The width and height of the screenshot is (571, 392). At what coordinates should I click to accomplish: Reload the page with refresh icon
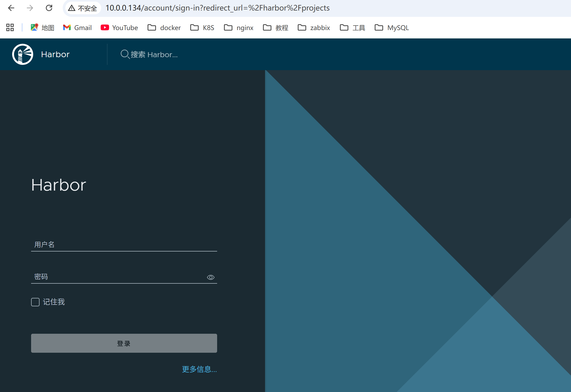[x=49, y=8]
